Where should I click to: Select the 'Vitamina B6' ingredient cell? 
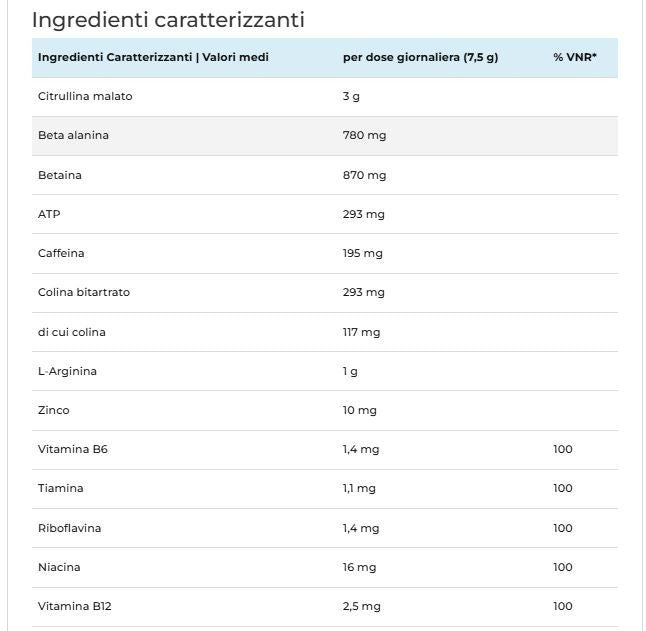(x=72, y=449)
